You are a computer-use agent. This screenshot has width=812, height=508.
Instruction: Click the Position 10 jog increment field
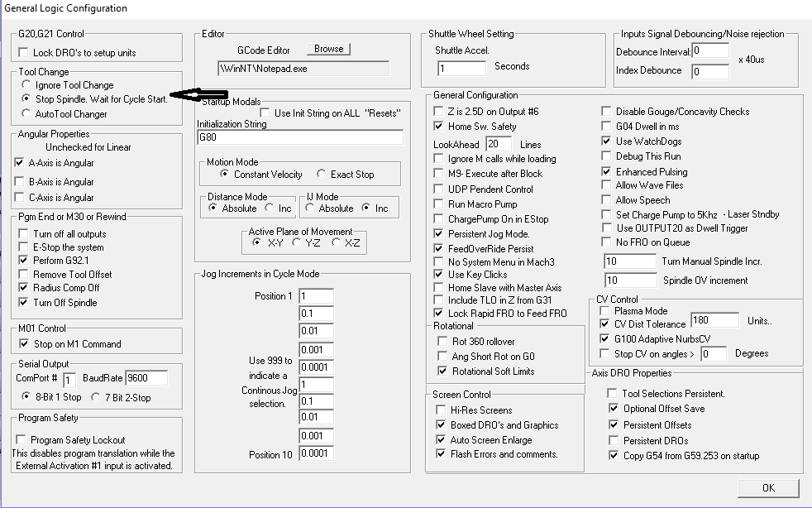coord(317,453)
